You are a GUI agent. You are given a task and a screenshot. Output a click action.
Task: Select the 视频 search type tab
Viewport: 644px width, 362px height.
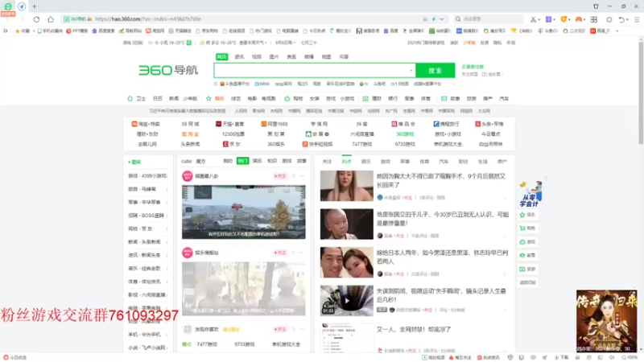tap(256, 56)
